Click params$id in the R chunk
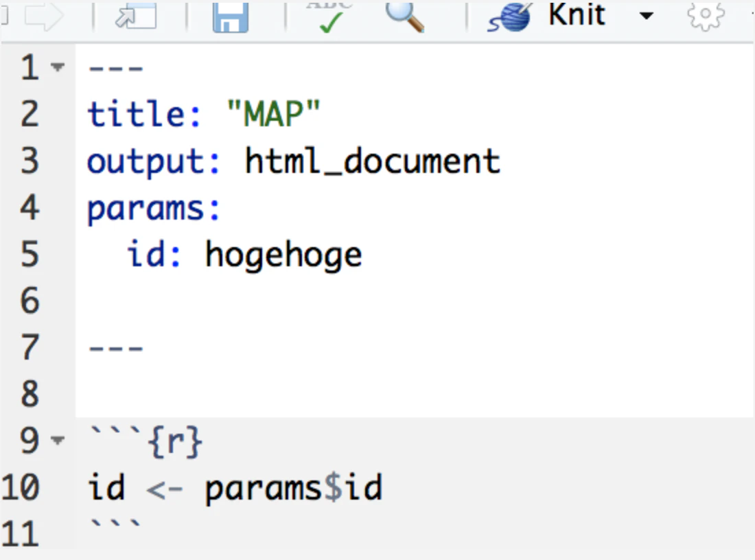The height and width of the screenshot is (560, 755). click(x=294, y=488)
